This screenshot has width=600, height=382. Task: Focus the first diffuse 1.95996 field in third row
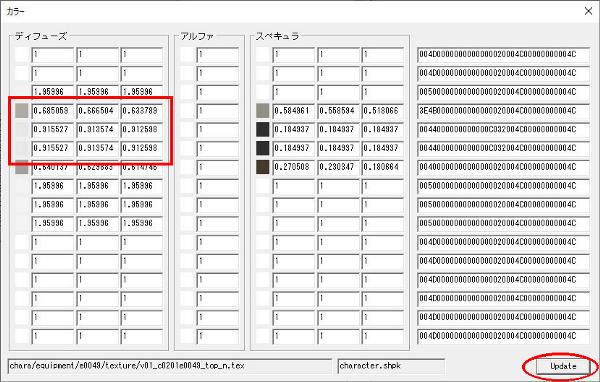point(53,92)
